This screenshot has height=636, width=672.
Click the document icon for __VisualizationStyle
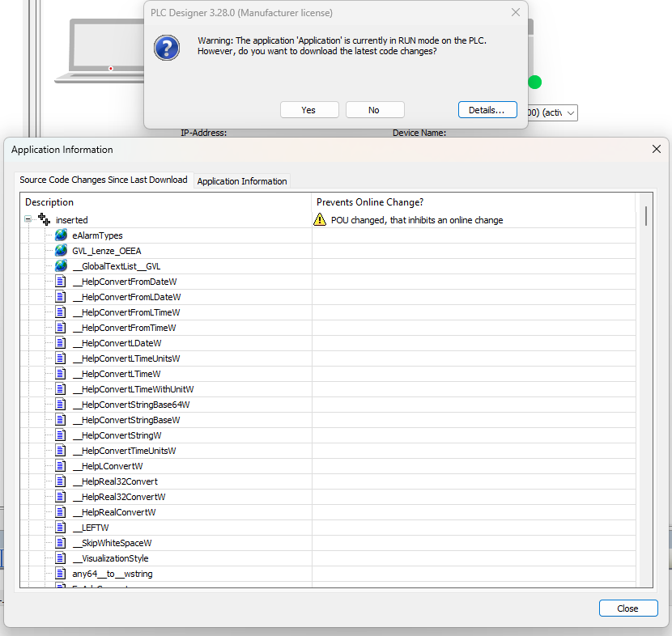(x=62, y=558)
